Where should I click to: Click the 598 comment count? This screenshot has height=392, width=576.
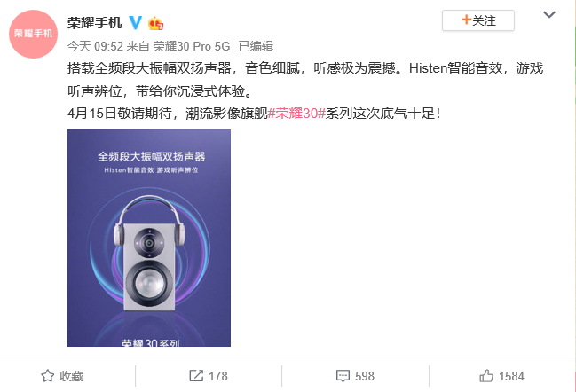(365, 376)
